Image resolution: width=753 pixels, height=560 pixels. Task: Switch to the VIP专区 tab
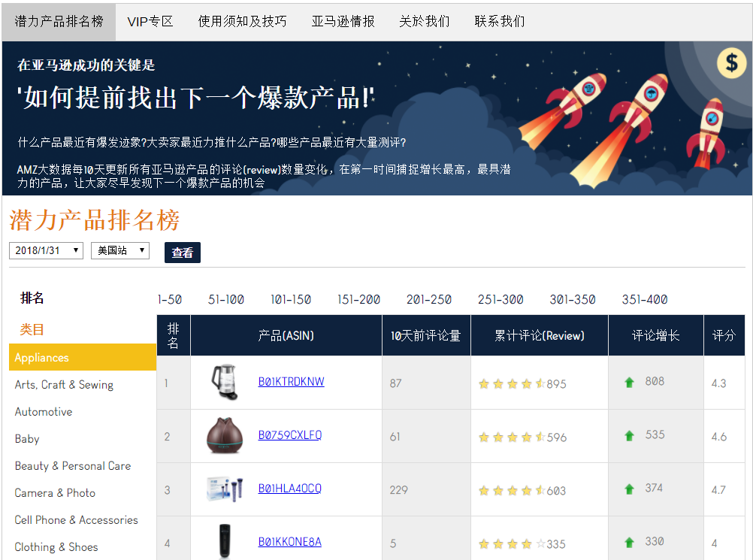[150, 22]
